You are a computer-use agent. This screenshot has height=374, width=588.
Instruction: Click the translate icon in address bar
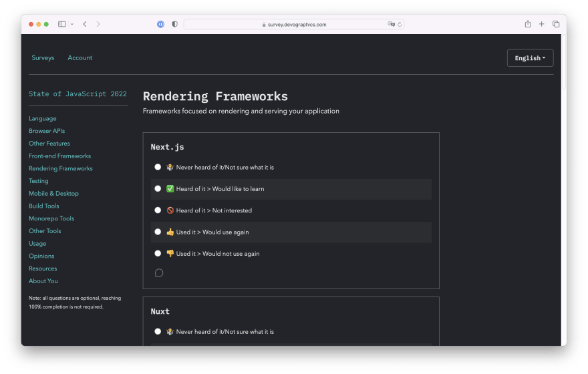(391, 24)
